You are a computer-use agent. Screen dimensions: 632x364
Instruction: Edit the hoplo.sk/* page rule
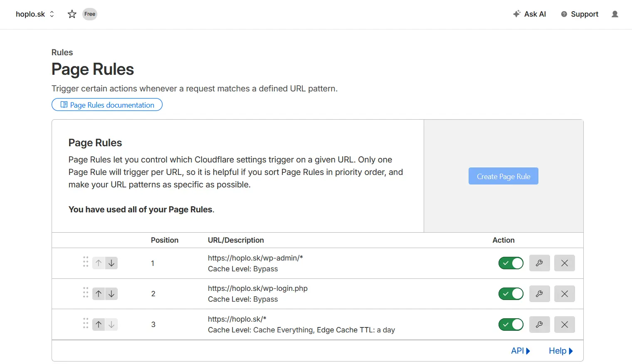tap(539, 324)
